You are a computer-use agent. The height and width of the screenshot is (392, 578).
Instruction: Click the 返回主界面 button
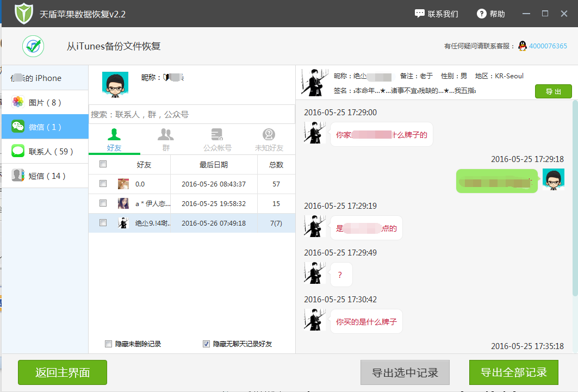[x=62, y=372]
